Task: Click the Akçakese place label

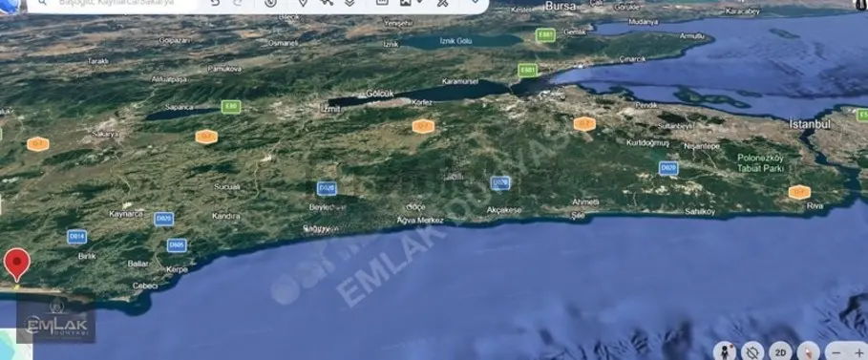Action: [504, 210]
